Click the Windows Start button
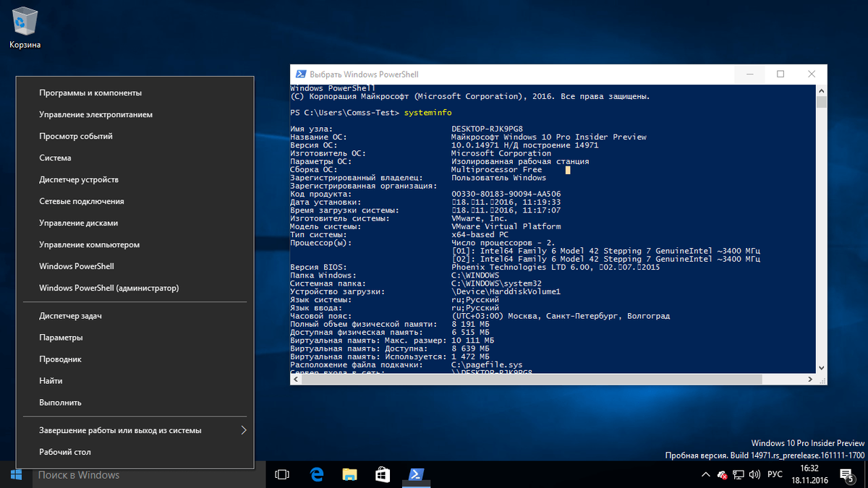This screenshot has width=868, height=488. click(15, 475)
